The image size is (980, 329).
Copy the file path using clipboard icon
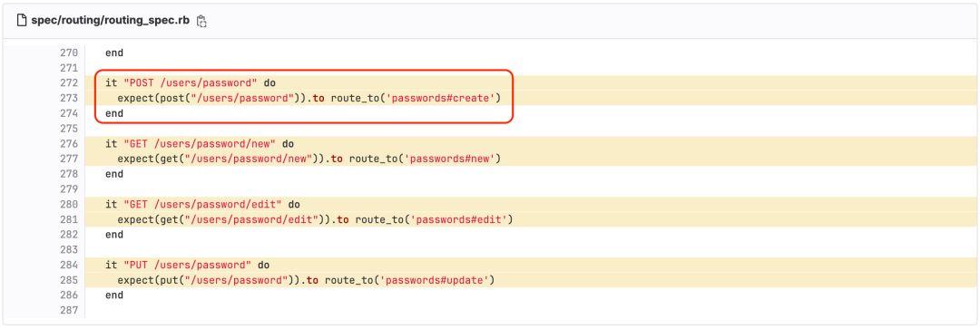(x=201, y=21)
